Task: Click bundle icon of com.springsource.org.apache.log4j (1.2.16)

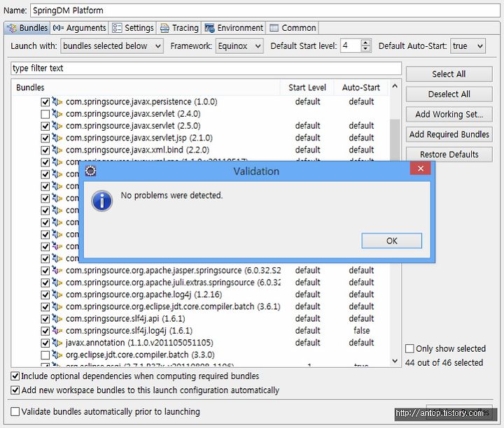Action: tap(57, 294)
